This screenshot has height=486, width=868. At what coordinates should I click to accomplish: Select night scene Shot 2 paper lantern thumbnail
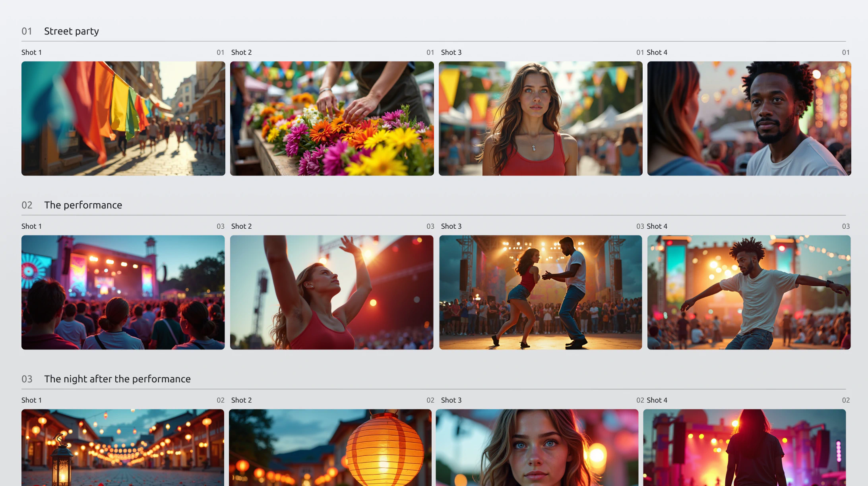(x=330, y=447)
